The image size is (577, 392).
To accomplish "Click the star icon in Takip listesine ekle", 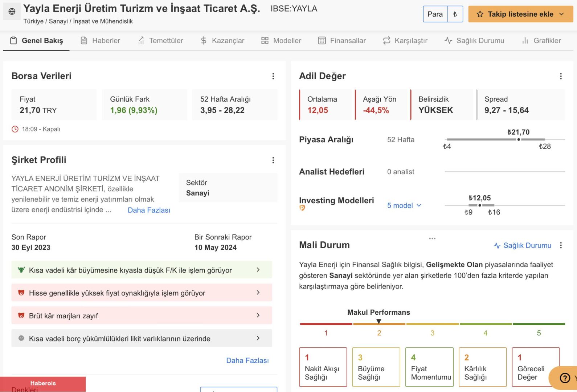I will (480, 14).
